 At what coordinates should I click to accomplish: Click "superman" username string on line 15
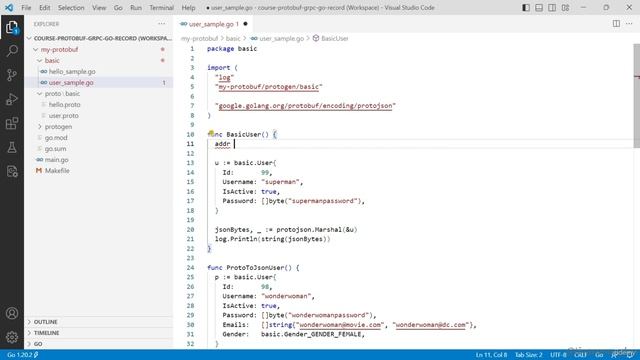(280, 182)
